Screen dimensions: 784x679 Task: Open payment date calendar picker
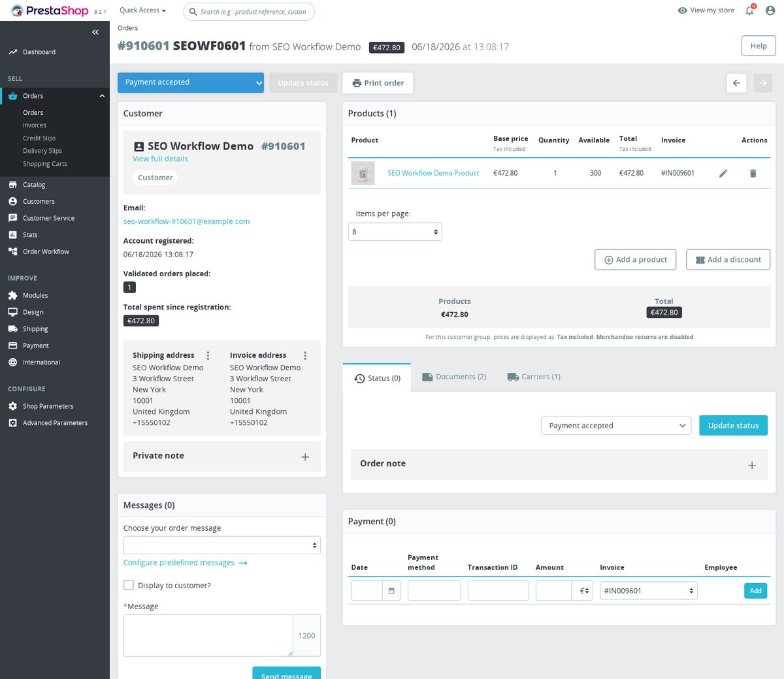(391, 591)
